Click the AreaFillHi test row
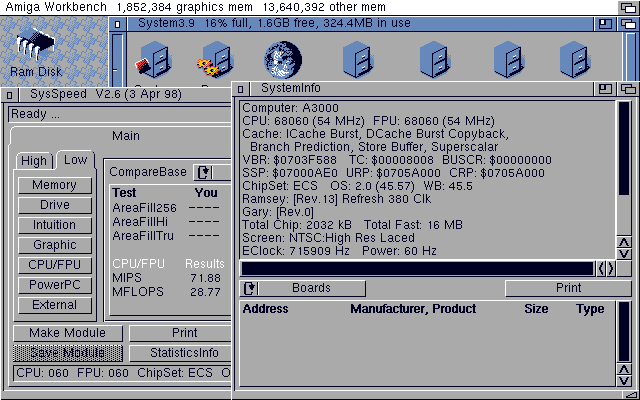 pyautogui.click(x=166, y=222)
